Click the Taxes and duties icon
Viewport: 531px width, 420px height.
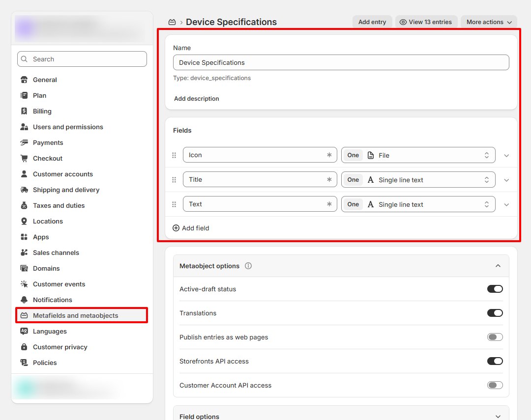24,206
